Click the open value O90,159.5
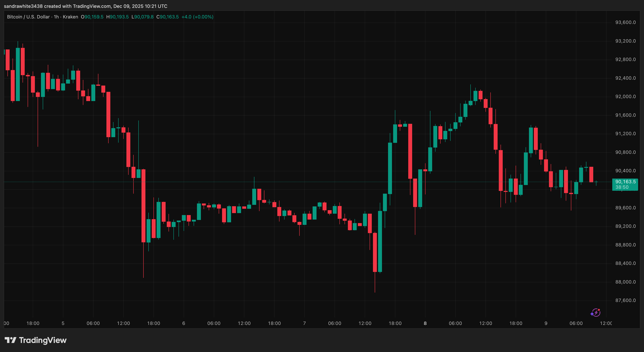 coord(93,17)
